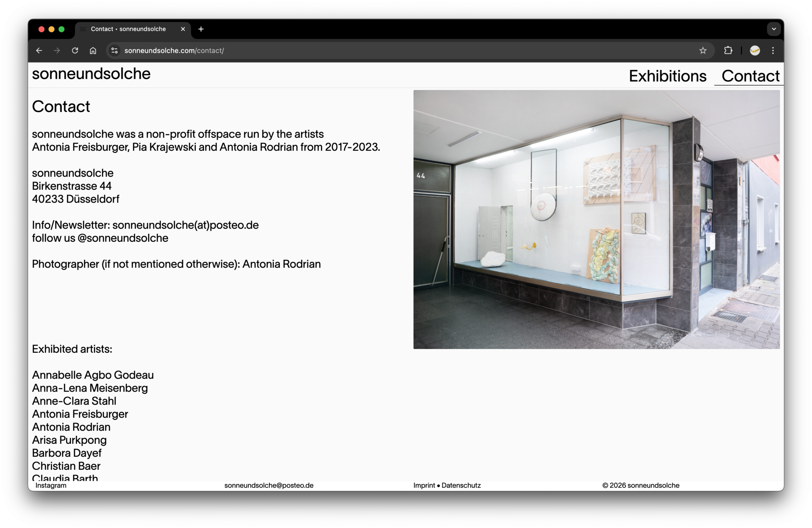Image resolution: width=812 pixels, height=528 pixels.
Task: Select Contact in the site navigation
Action: [x=750, y=76]
